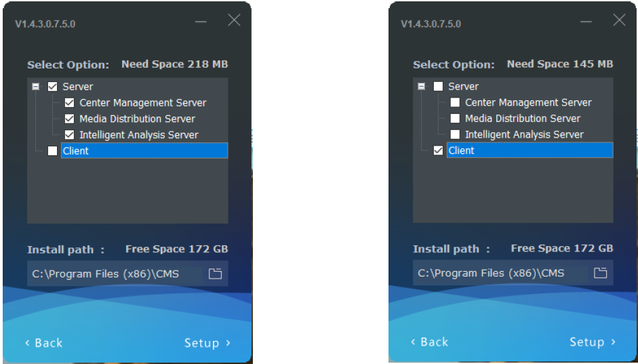Go Back in the left installer
Screen dimensions: 638x364
tap(44, 343)
